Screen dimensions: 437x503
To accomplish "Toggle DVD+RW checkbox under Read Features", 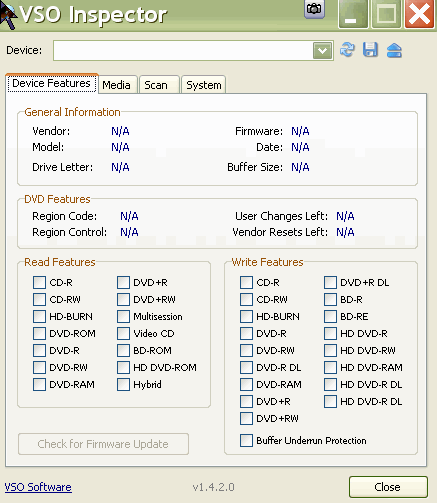I will [123, 299].
